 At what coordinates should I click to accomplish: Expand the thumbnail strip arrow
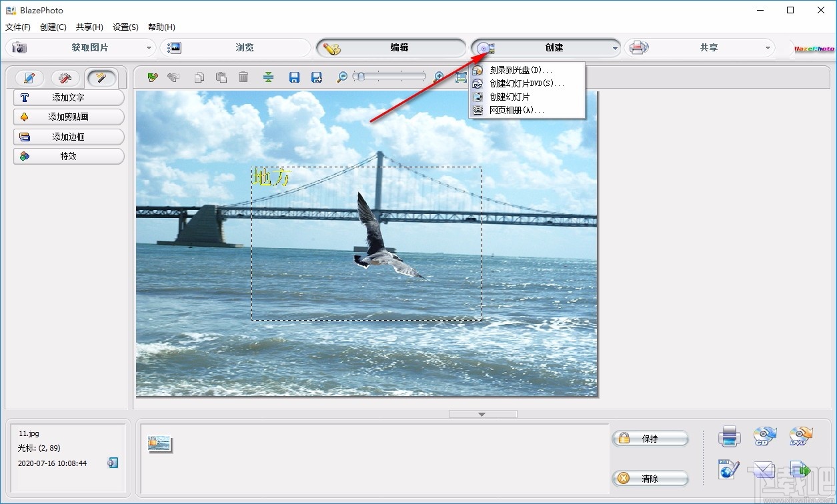tap(482, 413)
